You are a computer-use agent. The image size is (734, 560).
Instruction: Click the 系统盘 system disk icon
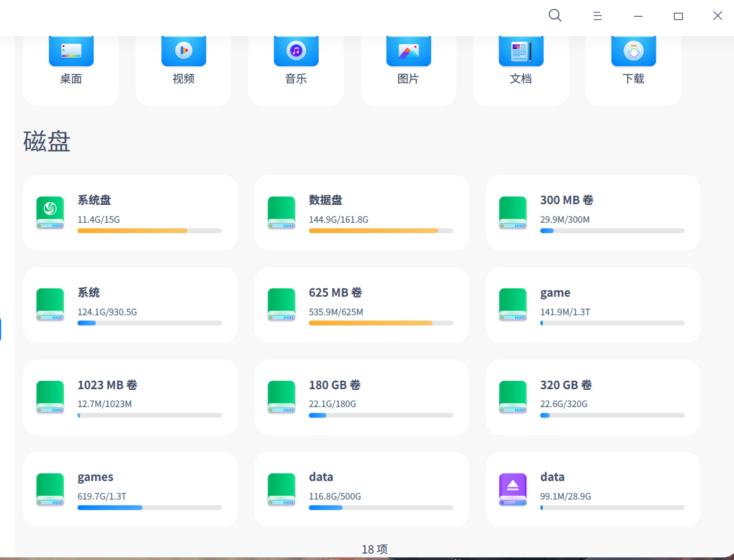pos(50,212)
